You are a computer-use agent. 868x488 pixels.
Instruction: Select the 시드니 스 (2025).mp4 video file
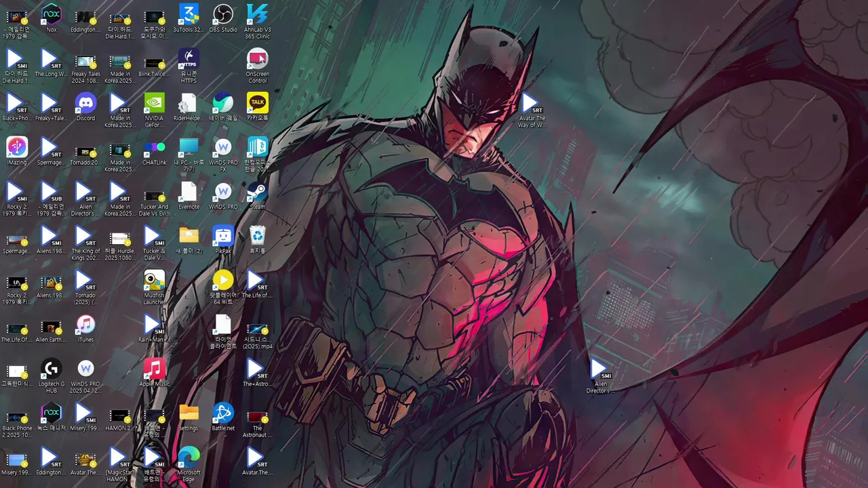point(258,335)
